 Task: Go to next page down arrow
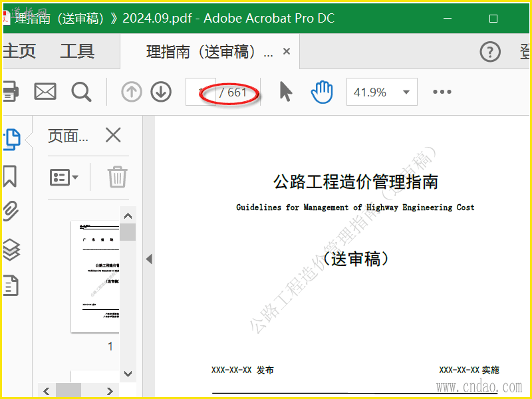click(x=161, y=92)
